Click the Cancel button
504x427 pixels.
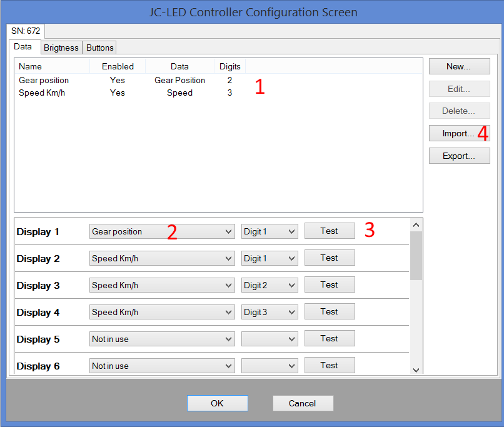[x=303, y=403]
